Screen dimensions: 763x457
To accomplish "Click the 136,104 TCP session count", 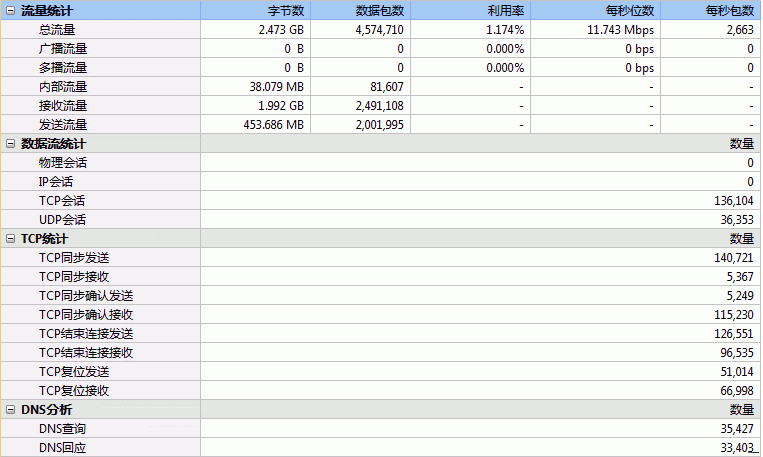I will pos(733,201).
